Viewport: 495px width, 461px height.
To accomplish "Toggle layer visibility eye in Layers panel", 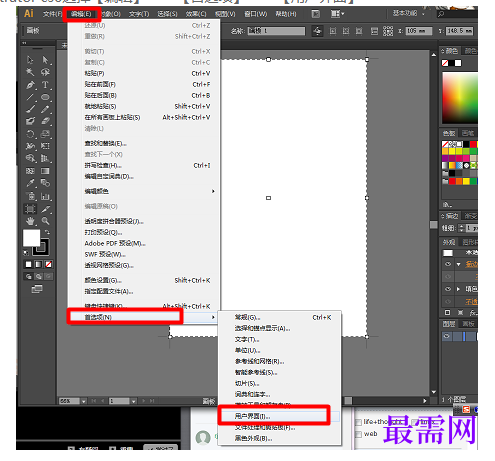I will tap(447, 336).
